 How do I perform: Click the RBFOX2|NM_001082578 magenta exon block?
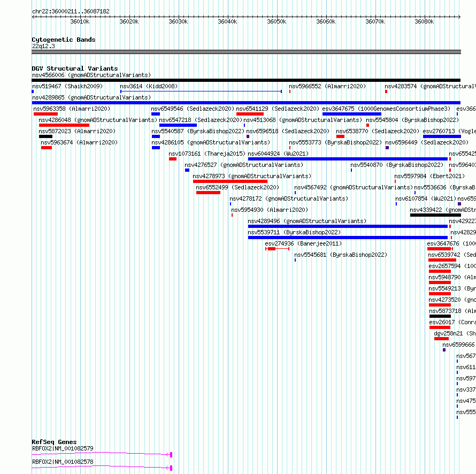click(x=171, y=468)
